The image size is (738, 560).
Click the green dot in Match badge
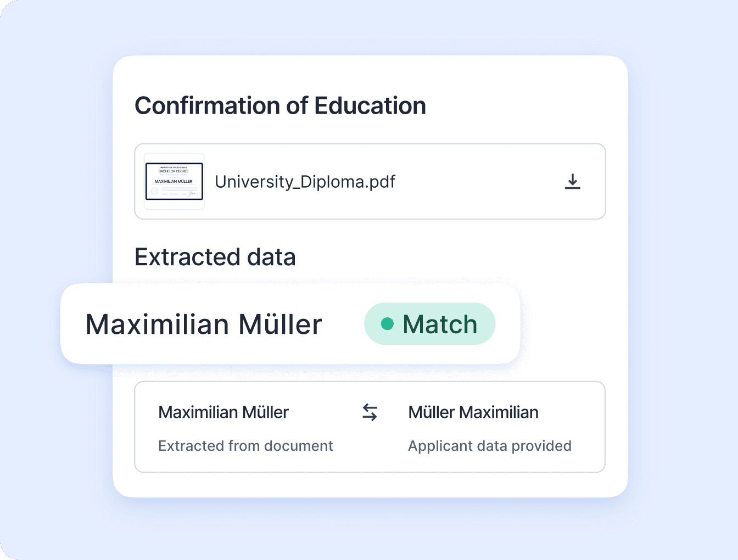pyautogui.click(x=387, y=324)
